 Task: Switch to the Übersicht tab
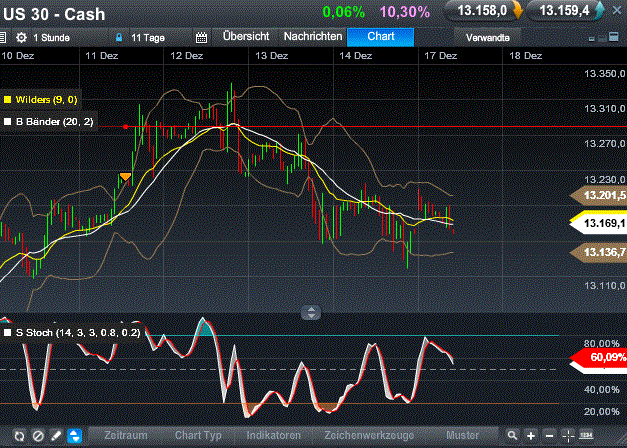click(246, 36)
